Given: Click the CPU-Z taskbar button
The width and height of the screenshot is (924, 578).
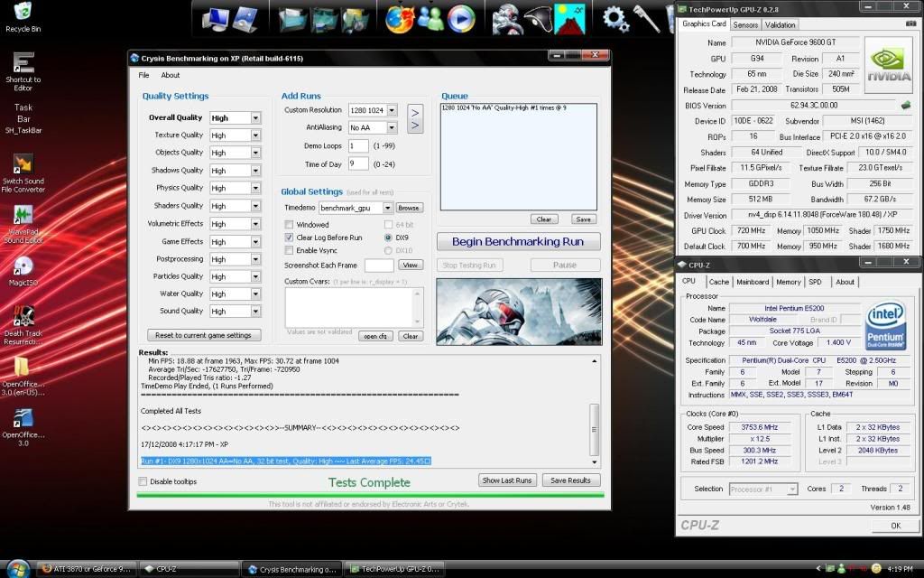Looking at the screenshot, I should click(x=190, y=569).
